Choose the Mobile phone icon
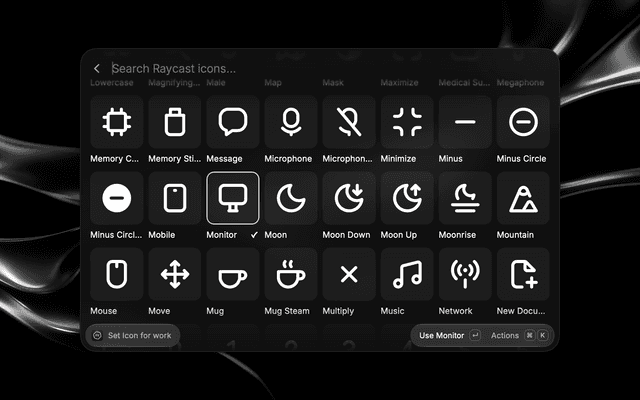This screenshot has width=640, height=400. tap(175, 198)
